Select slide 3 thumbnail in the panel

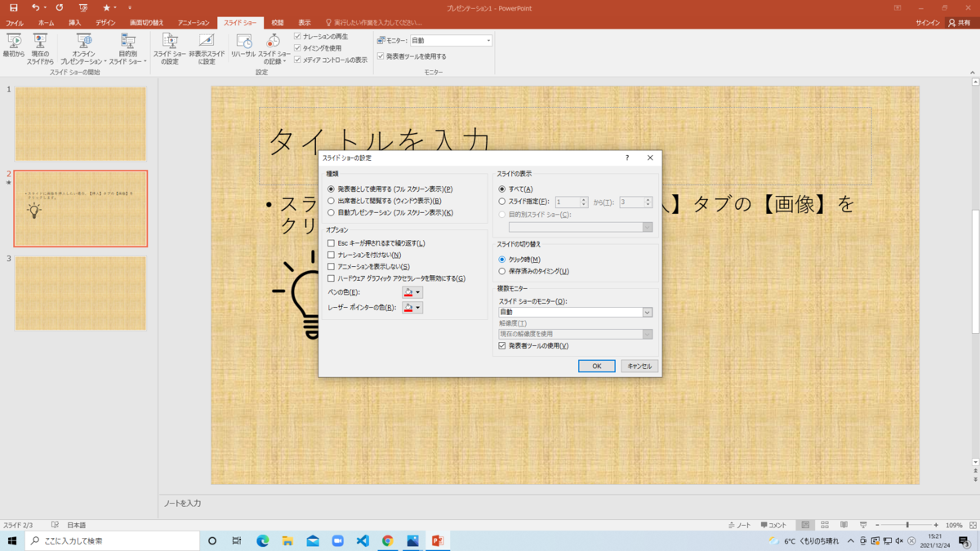tap(80, 294)
